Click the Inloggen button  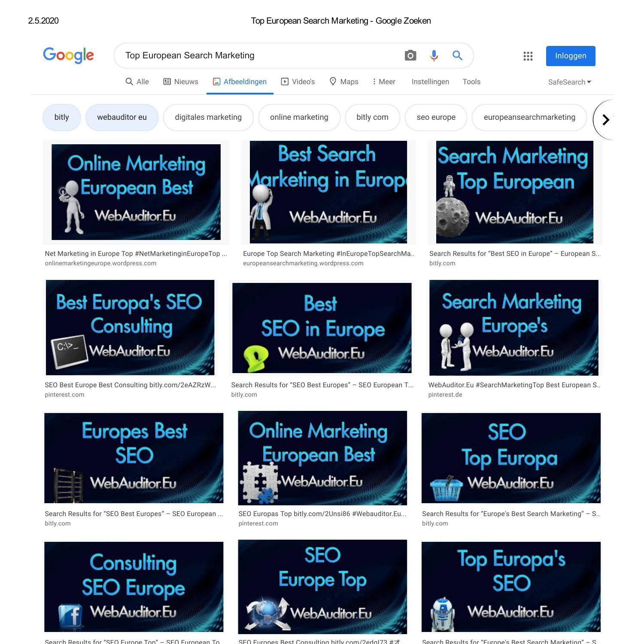tap(570, 56)
